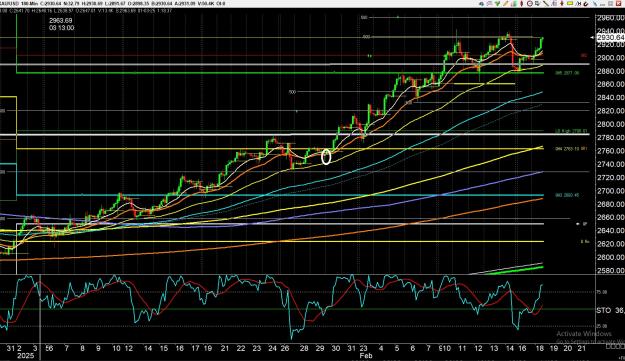Select the yellow rectangle drawing tool
Viewport: 625px width, 361px height.
pyautogui.click(x=570, y=4)
